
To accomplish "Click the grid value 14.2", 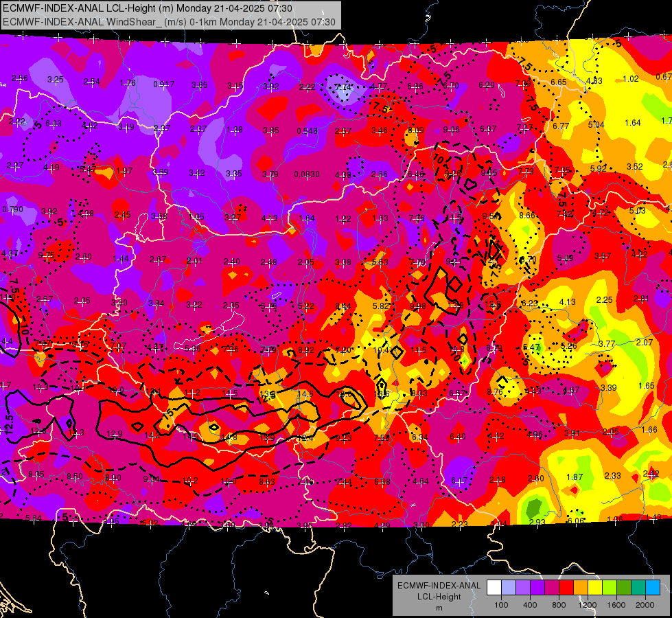I will pyautogui.click(x=152, y=435).
